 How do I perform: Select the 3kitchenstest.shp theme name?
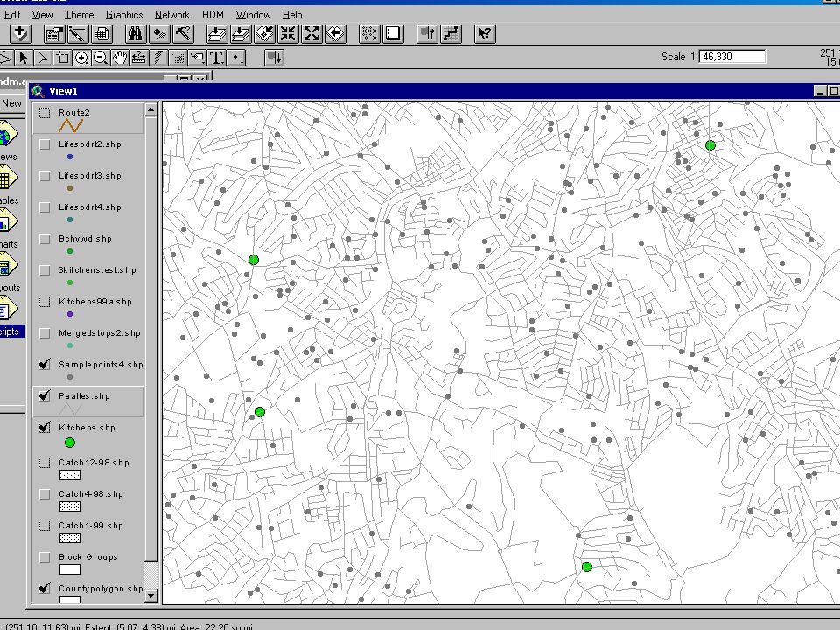coord(97,270)
